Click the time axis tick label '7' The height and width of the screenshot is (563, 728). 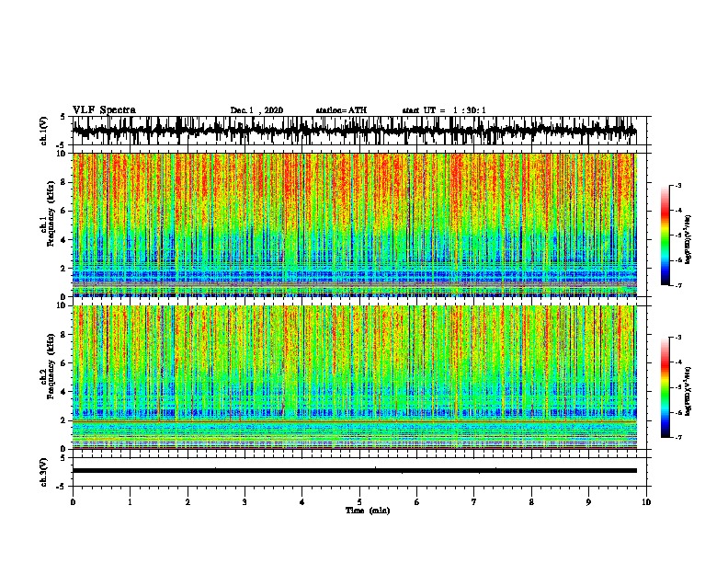point(474,502)
